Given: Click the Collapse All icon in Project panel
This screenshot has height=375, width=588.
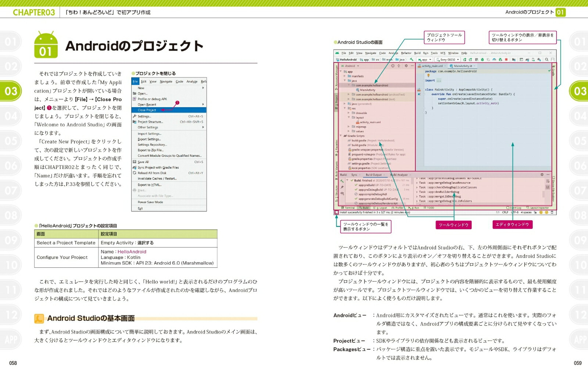Looking at the screenshot, I should [399, 66].
